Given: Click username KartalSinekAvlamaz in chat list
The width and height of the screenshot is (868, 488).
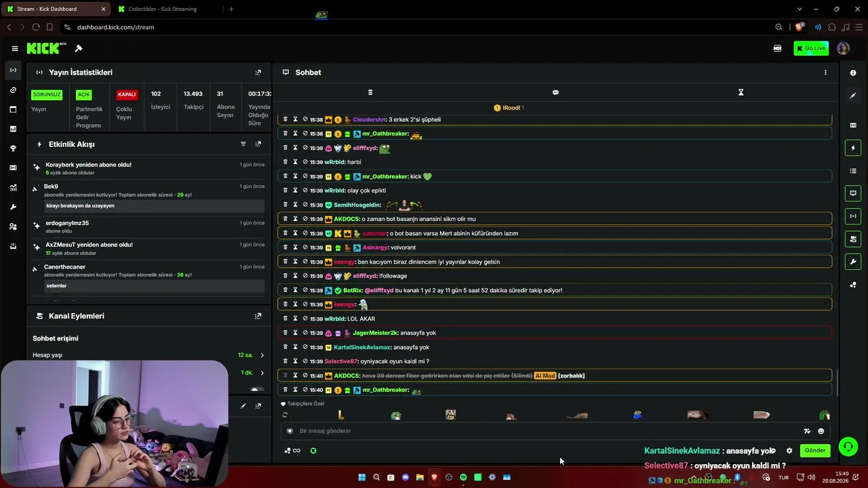Looking at the screenshot, I should [361, 347].
